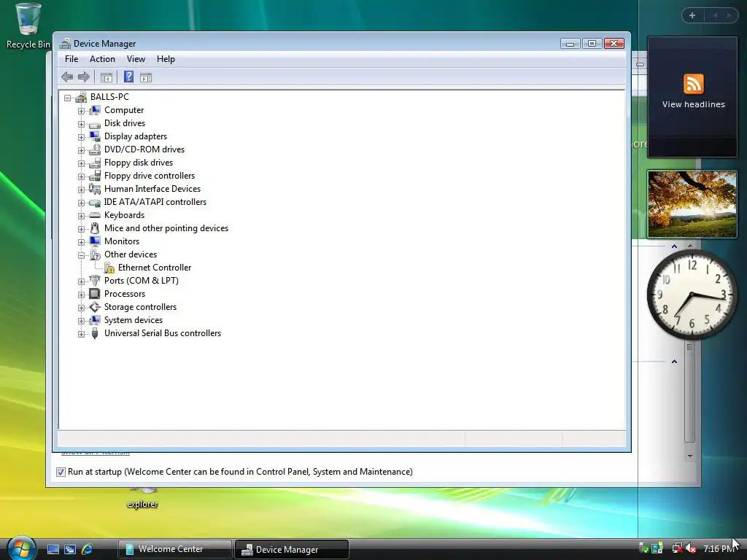Show the console tree toolbar icon

pyautogui.click(x=107, y=77)
